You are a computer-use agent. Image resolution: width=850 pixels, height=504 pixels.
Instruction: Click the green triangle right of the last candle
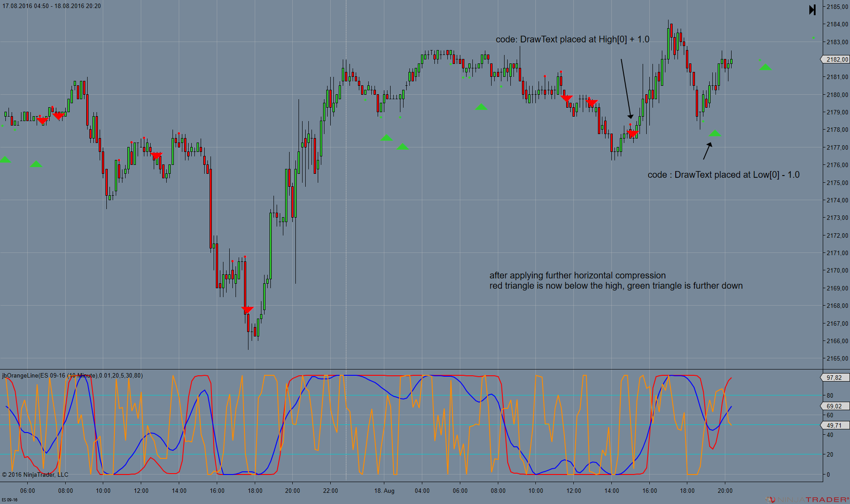pos(765,67)
